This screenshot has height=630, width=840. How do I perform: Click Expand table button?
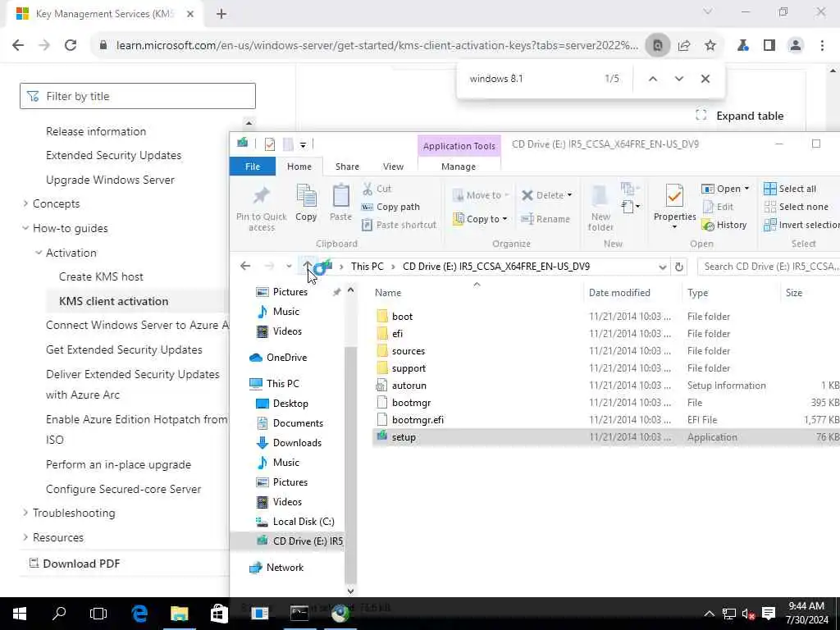tap(739, 116)
